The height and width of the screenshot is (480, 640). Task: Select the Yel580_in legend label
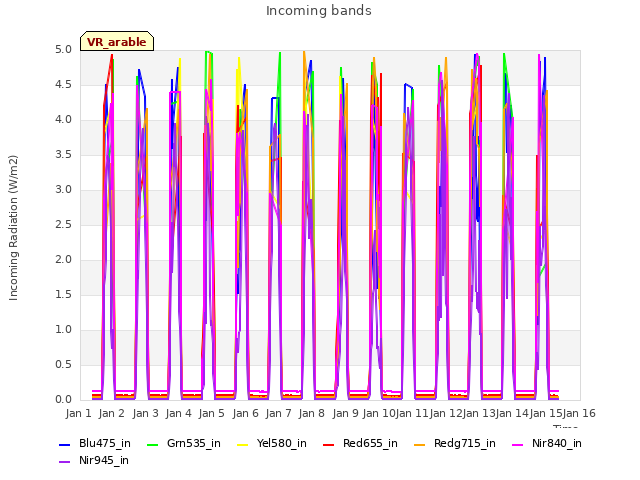pyautogui.click(x=282, y=444)
